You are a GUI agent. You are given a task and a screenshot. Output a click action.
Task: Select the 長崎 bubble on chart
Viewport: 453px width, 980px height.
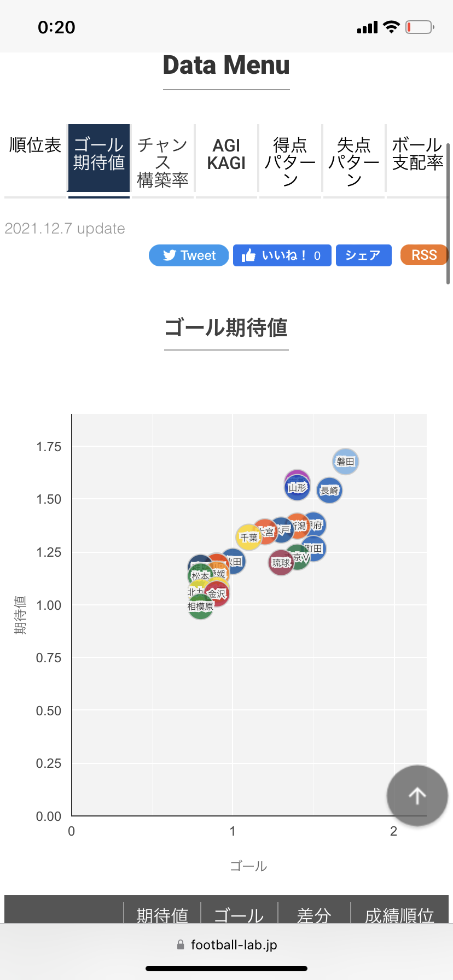coord(329,491)
